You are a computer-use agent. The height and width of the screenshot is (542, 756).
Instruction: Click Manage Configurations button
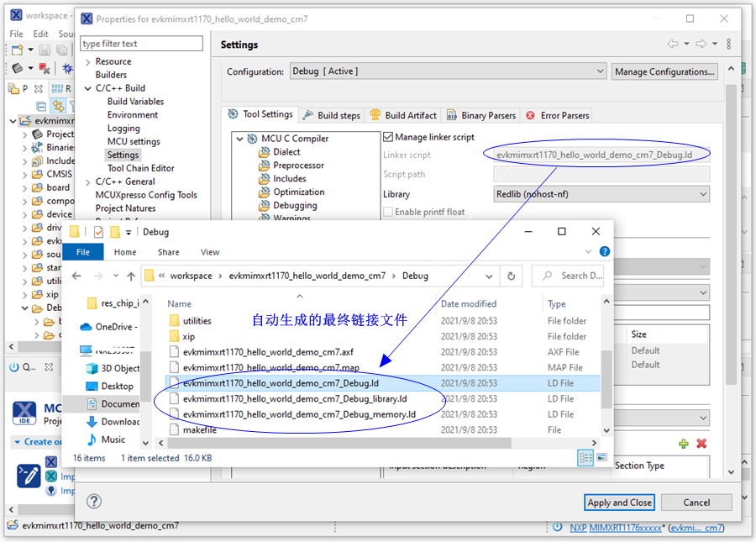coord(664,71)
